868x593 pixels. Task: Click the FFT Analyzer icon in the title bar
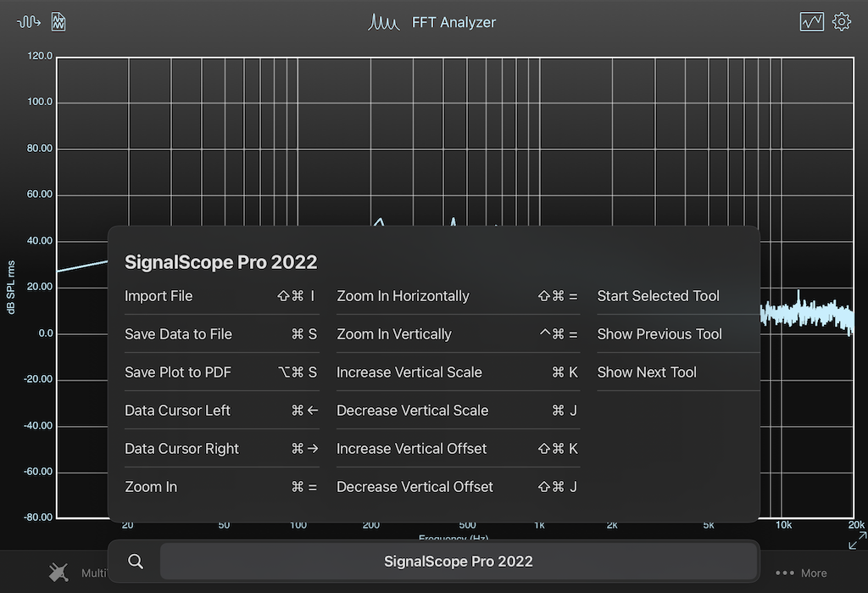pyautogui.click(x=384, y=22)
